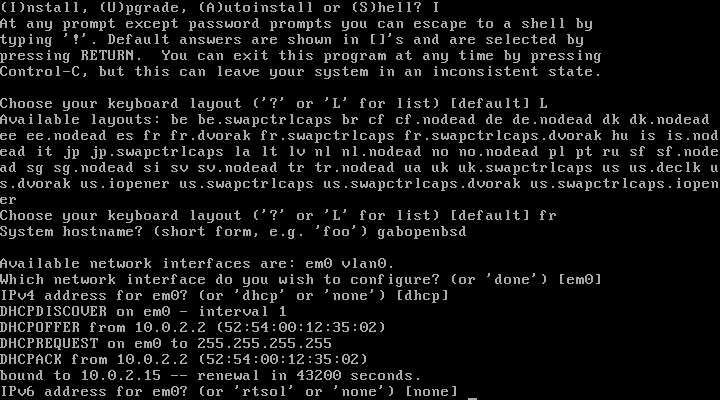
Task: Click 'jp.swapctrlcaps' in the layout list
Action: (157, 152)
